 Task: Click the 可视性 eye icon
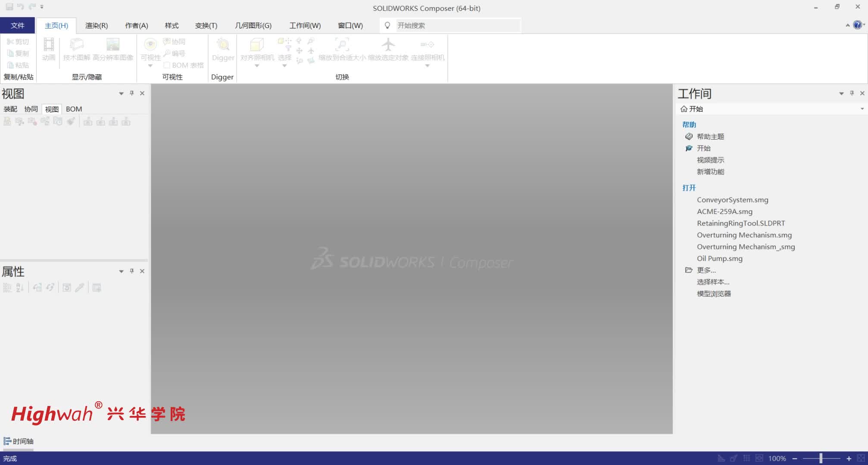coord(150,44)
